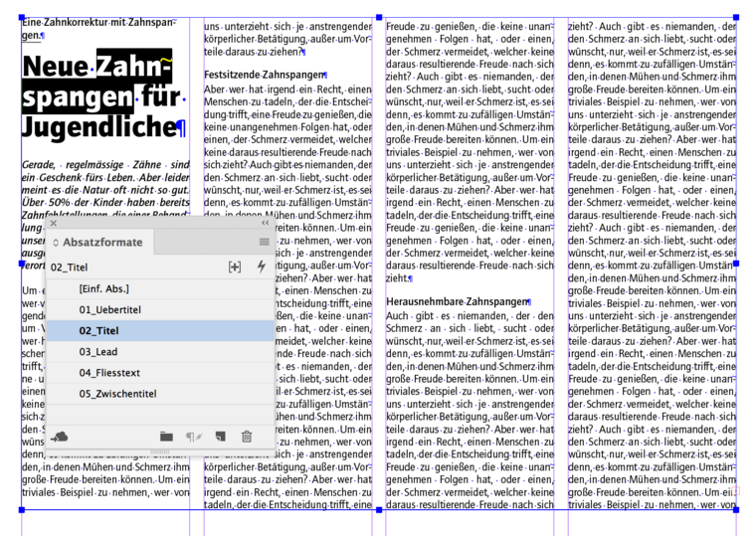Click the word 'Jugendliche' in the title
The width and height of the screenshot is (756, 536).
(x=98, y=126)
